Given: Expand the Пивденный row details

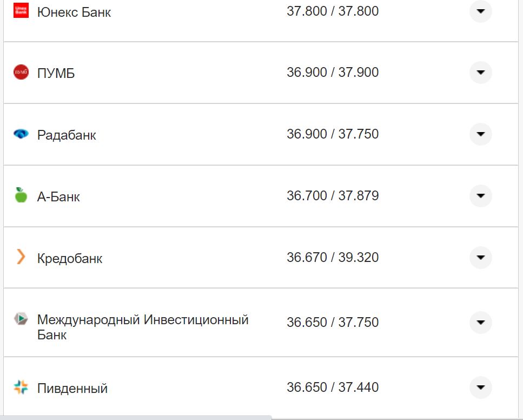Looking at the screenshot, I should click(480, 388).
